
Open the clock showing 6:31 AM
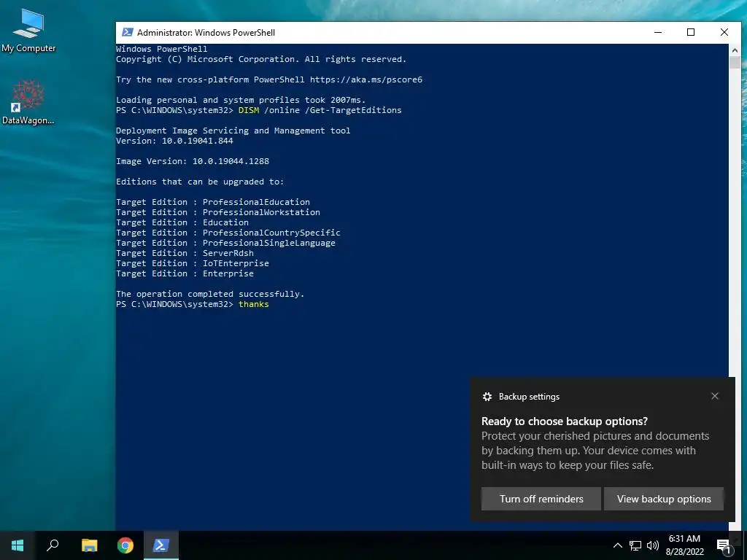pos(684,545)
